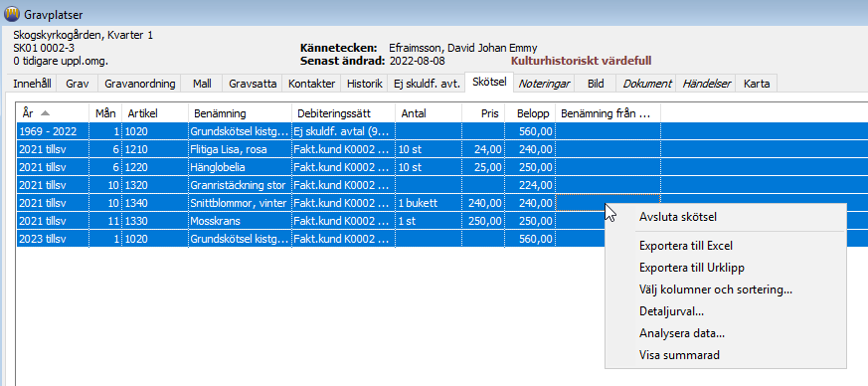868x386 pixels.
Task: Open the Noteringar tab
Action: [544, 85]
